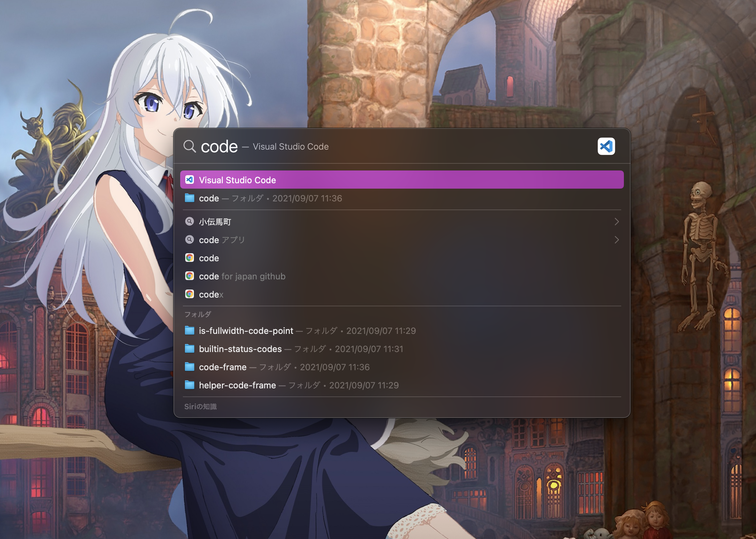
Task: Open the Visual Studio Code result
Action: tap(402, 180)
